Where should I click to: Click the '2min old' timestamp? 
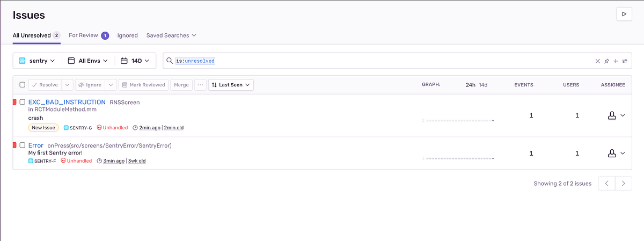[174, 128]
